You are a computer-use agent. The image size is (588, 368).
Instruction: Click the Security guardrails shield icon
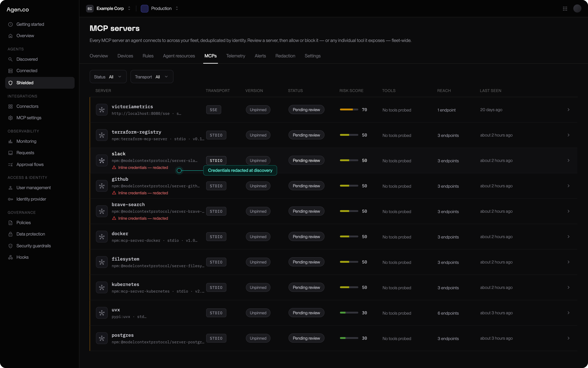10,246
